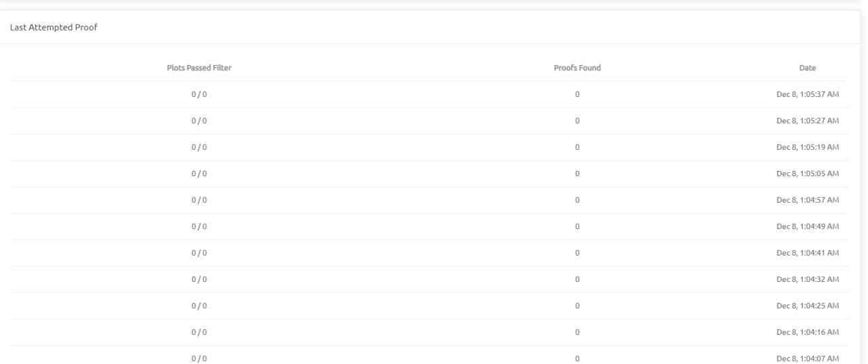Select the date Dec 8, 1:04:49 AM
The width and height of the screenshot is (868, 364).
808,226
